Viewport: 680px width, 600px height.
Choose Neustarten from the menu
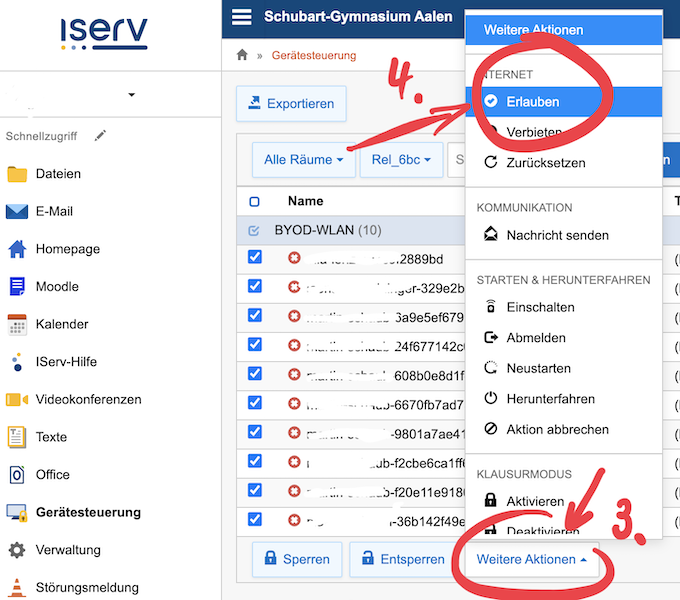click(x=563, y=368)
